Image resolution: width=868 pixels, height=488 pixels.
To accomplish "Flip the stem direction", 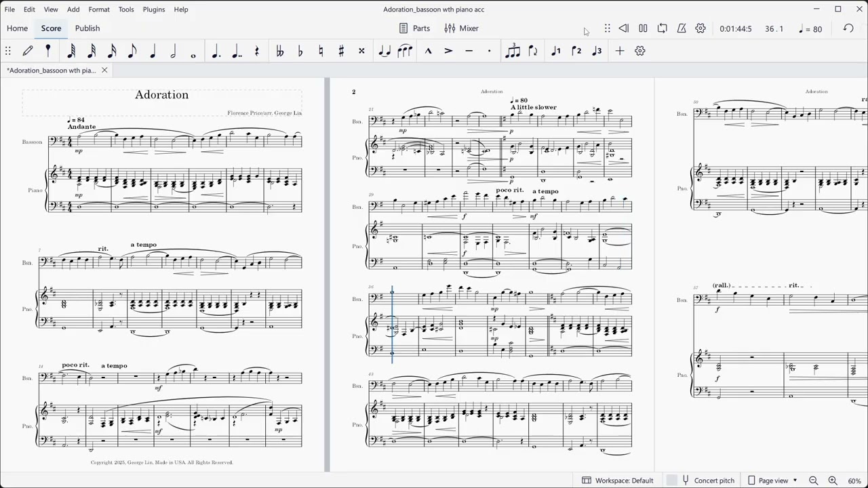I will [533, 51].
